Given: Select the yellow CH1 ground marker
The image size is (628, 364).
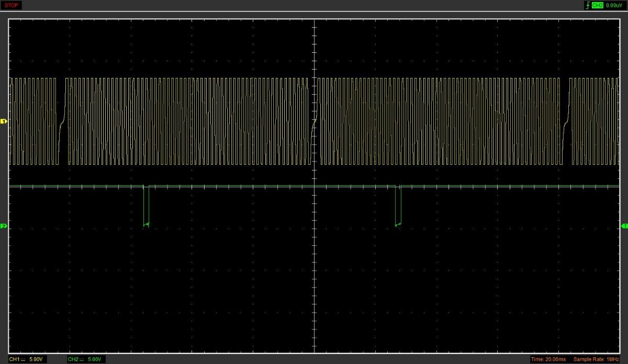Looking at the screenshot, I should pyautogui.click(x=4, y=121).
